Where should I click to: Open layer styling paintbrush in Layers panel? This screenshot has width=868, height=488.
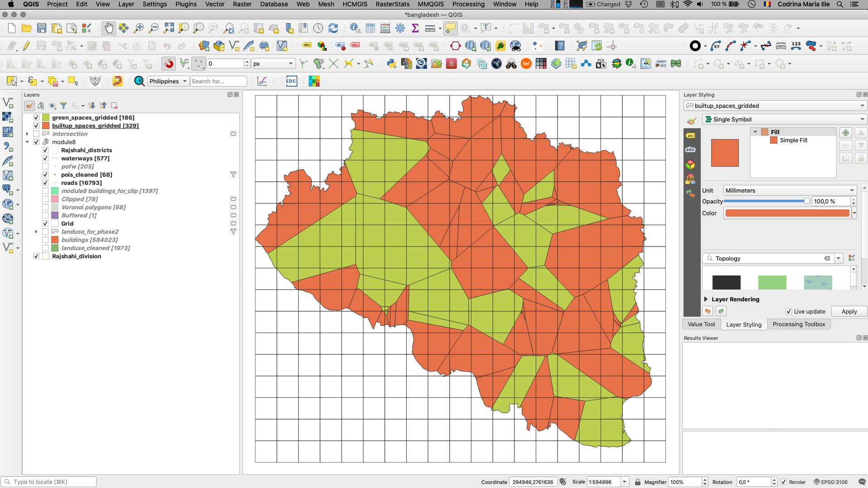coord(29,106)
